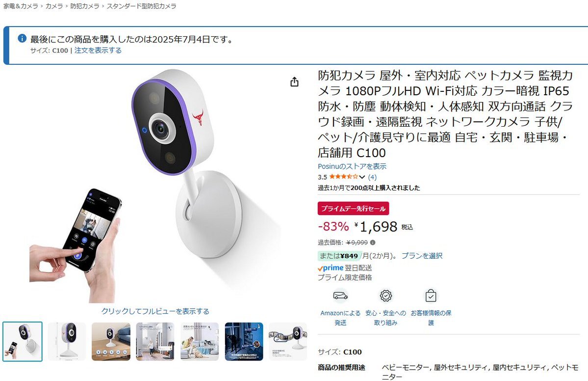The image size is (588, 381).
Task: Click the Amazon delivery truck icon
Action: point(340,296)
